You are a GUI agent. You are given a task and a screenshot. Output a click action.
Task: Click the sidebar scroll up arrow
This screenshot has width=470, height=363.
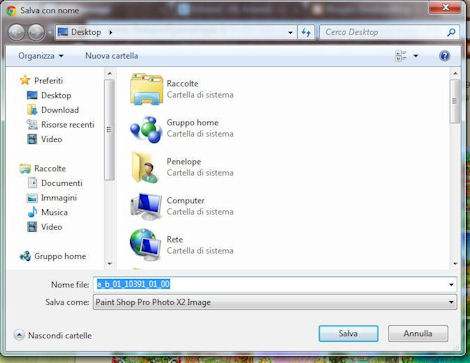(x=109, y=73)
